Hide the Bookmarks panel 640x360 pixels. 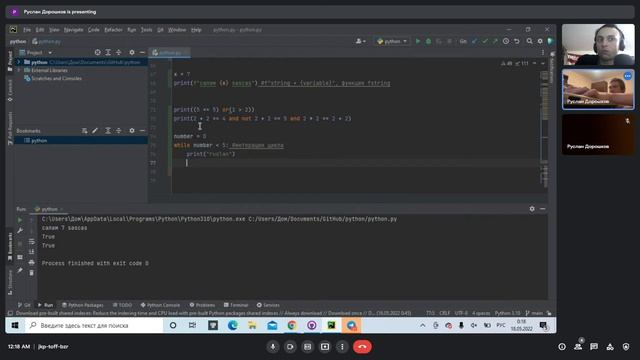pyautogui.click(x=142, y=131)
